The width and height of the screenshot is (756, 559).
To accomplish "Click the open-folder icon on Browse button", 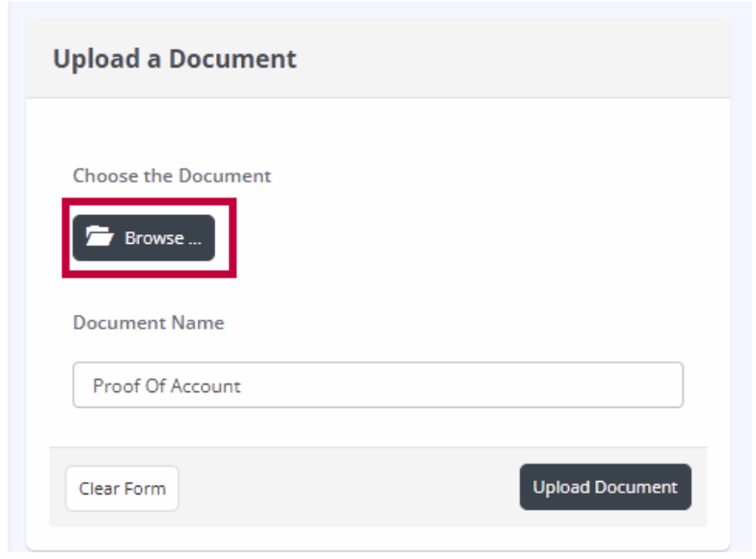I will (99, 237).
